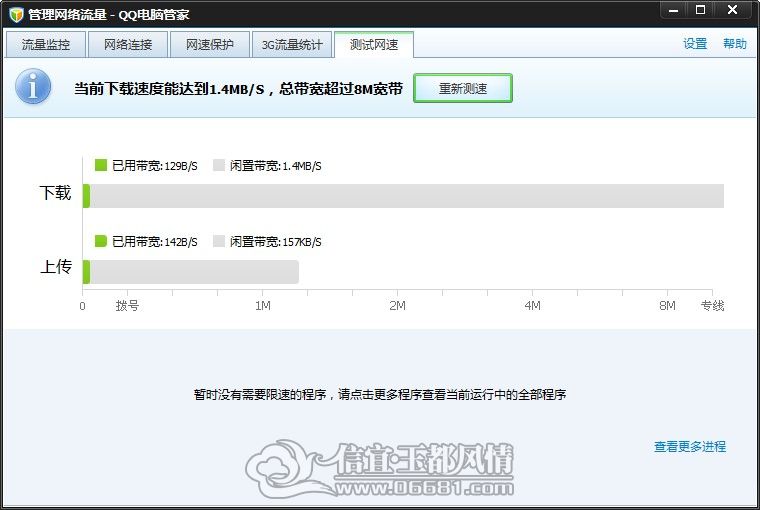Click the window title 管理网络流量 - QQ电脑管家
760x510 pixels.
109,15
